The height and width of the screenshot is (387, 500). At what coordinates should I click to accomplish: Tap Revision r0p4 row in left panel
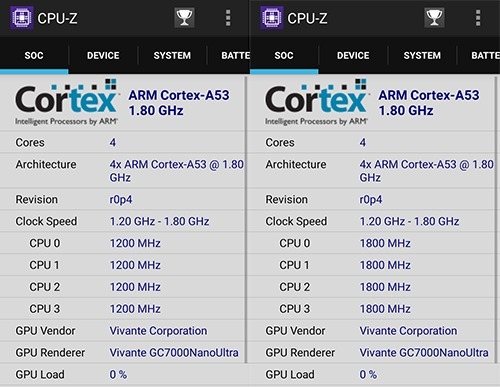point(122,199)
